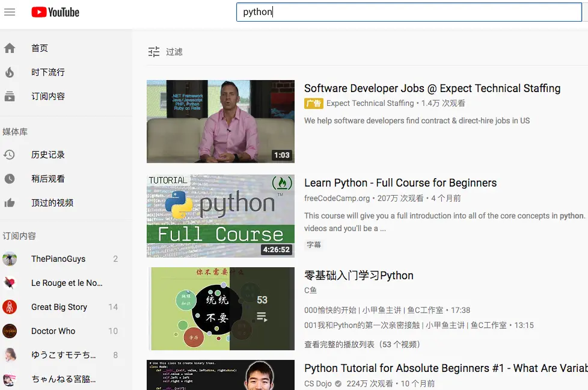Play the Software Developer Jobs ad thumbnail
The image size is (588, 390).
tap(221, 121)
